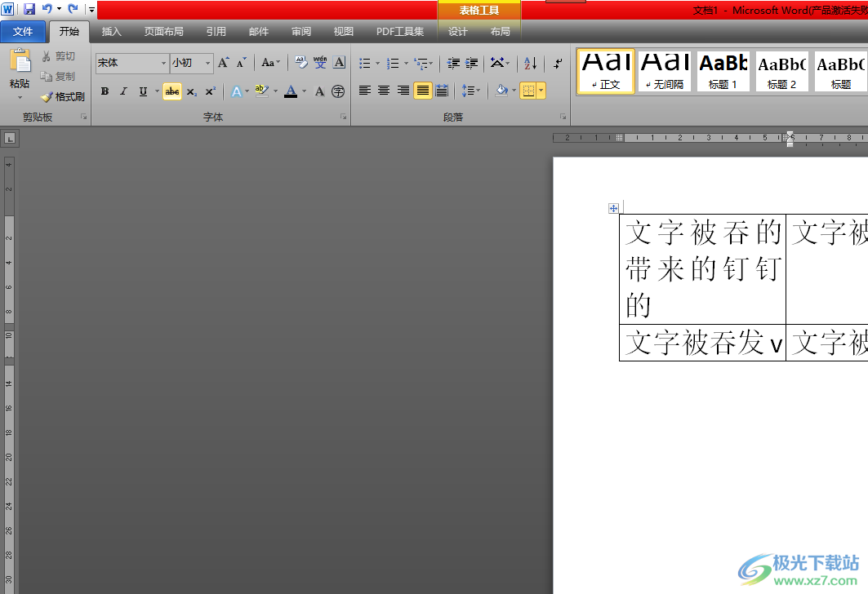The image size is (868, 594).
Task: Apply bullet list icon
Action: pyautogui.click(x=364, y=64)
